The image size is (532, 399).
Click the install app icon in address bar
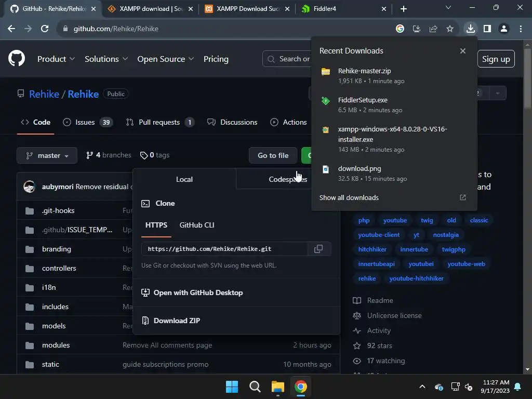pos(416,29)
